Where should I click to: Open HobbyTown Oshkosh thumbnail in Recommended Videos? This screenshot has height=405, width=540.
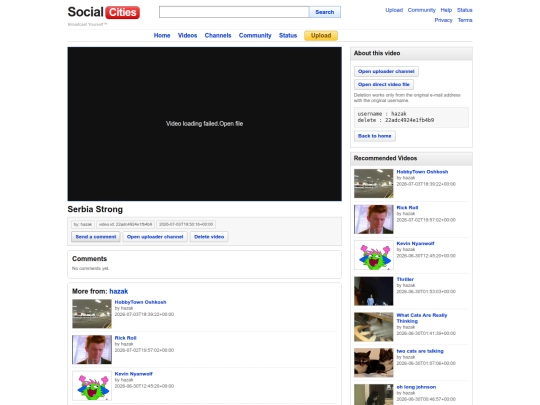pos(374,183)
